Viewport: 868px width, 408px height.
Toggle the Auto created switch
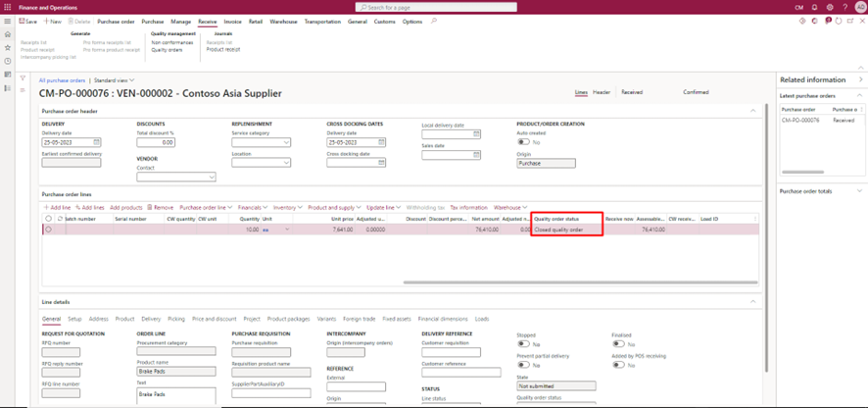[x=522, y=142]
